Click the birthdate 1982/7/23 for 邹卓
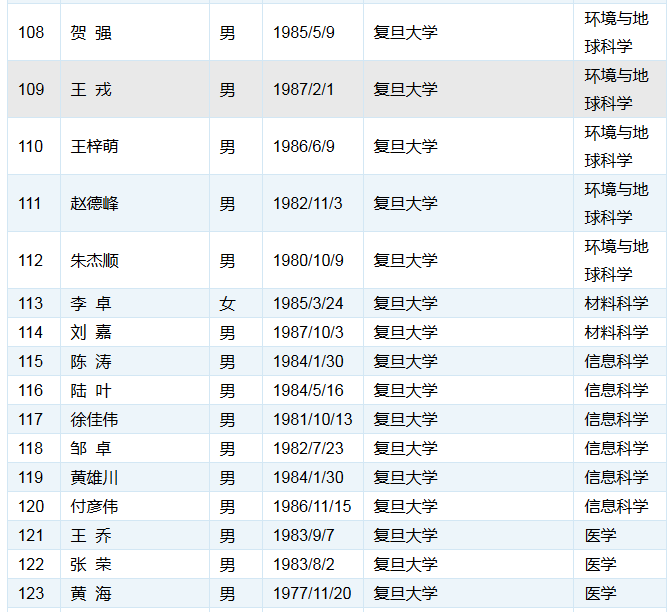The image size is (672, 612). point(307,449)
